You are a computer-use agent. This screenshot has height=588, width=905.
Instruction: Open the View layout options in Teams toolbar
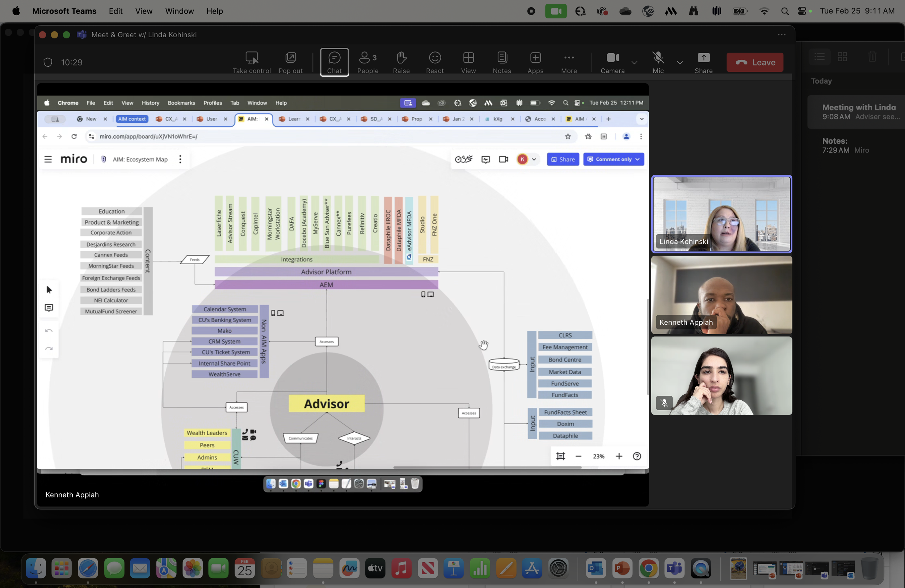[468, 62]
